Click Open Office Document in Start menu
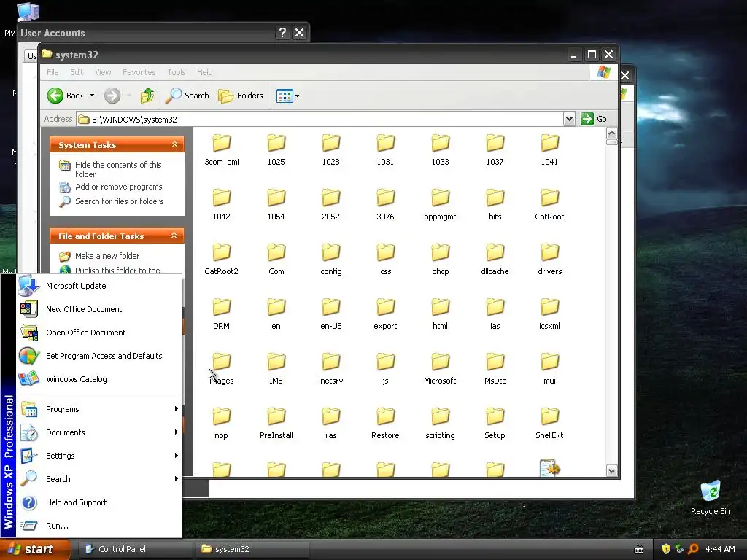Image resolution: width=747 pixels, height=560 pixels. (99, 332)
